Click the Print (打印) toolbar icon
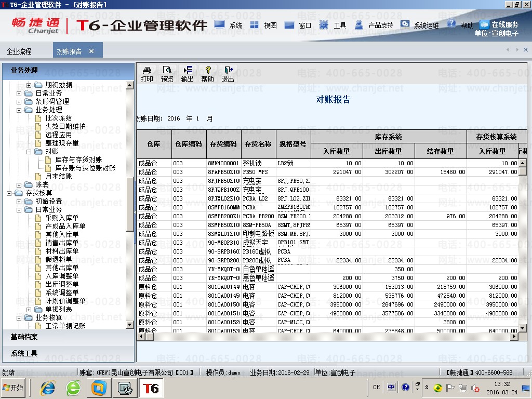Screen dimensions: 532x399 [x=147, y=74]
